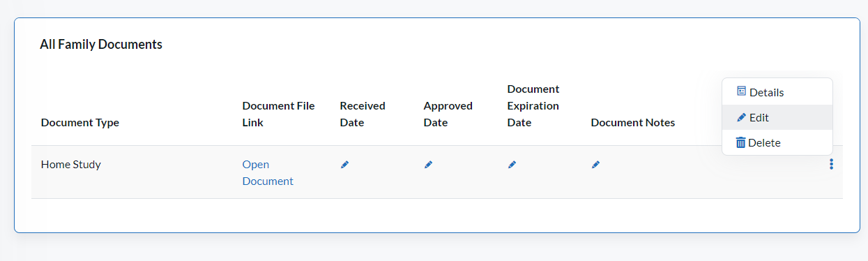
Task: Click the trash can icon beside Delete
Action: pyautogui.click(x=741, y=142)
